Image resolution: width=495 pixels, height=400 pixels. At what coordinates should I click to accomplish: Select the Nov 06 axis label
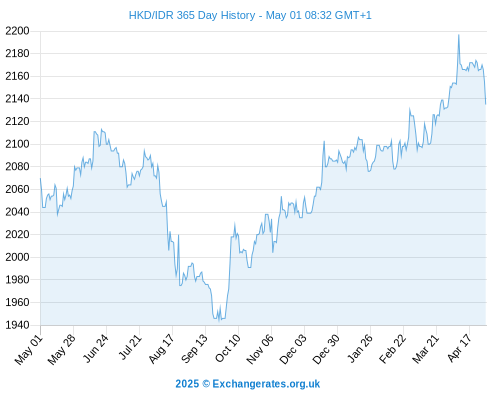(x=260, y=349)
